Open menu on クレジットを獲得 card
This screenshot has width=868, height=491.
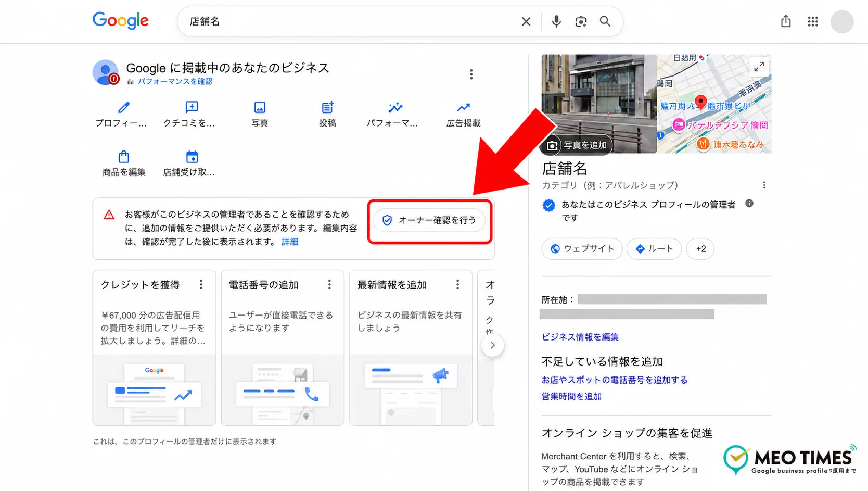click(201, 285)
